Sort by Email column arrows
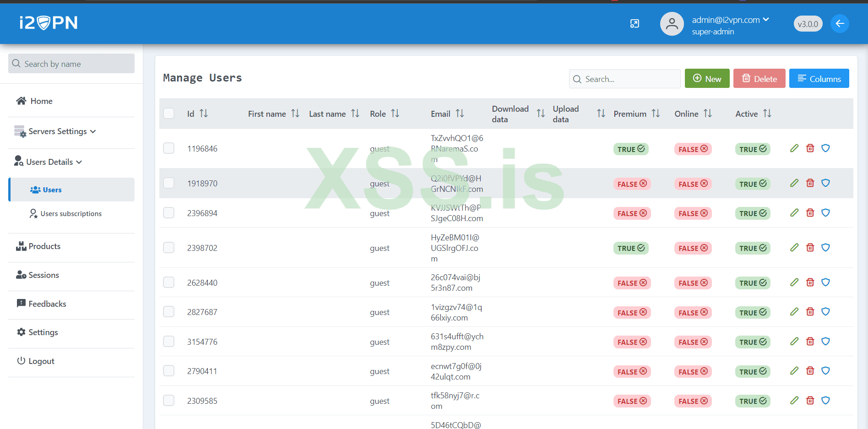The image size is (868, 429). pos(460,114)
